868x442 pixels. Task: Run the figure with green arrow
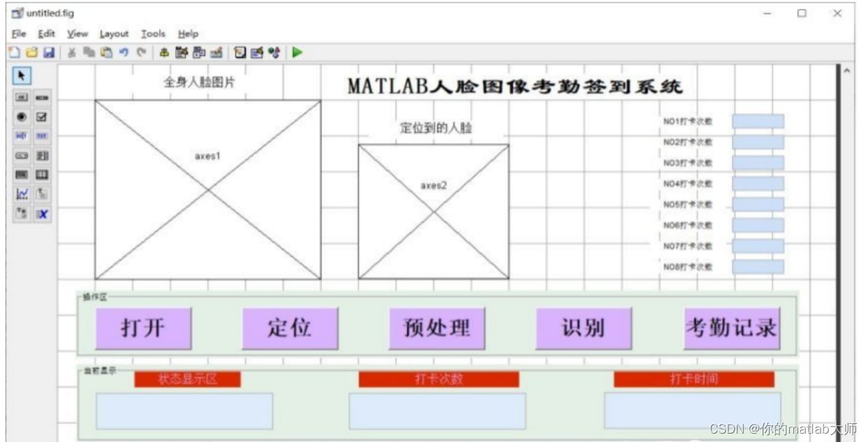298,52
